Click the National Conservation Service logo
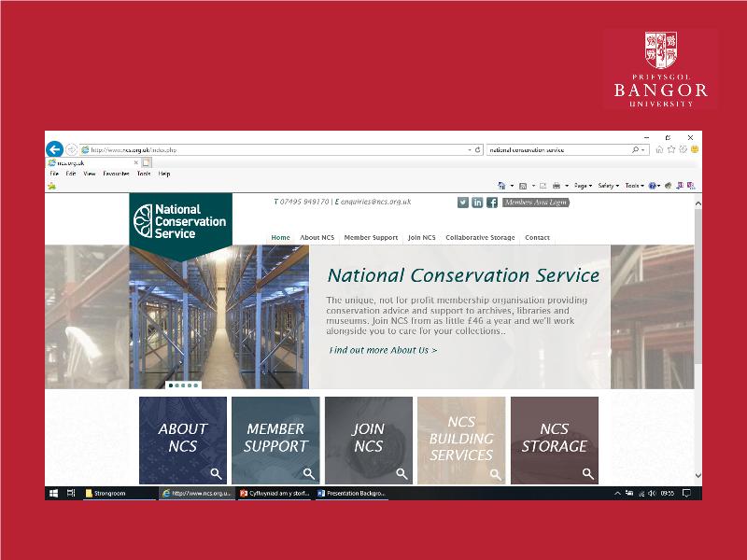 pyautogui.click(x=180, y=222)
